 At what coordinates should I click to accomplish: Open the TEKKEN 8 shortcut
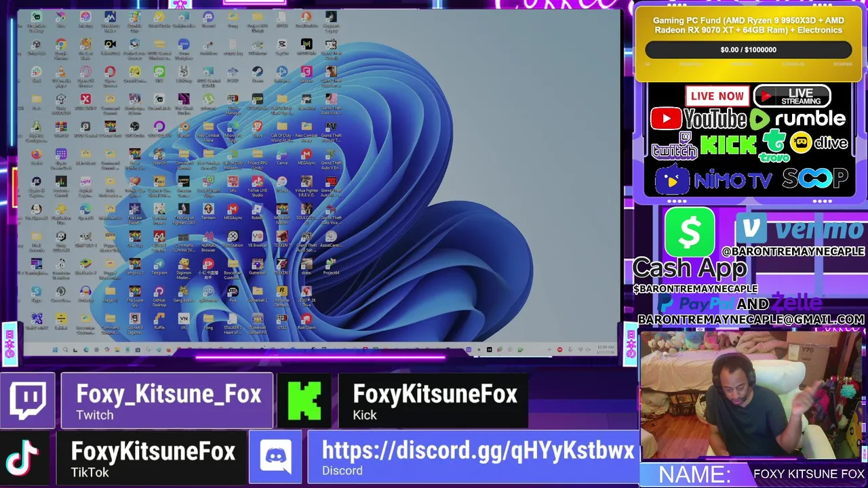[x=282, y=264]
